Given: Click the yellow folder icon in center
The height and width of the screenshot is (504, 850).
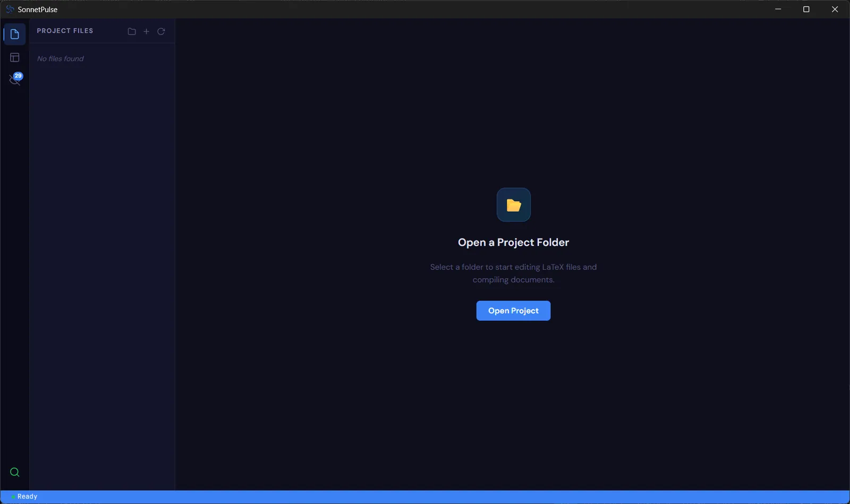Looking at the screenshot, I should (x=514, y=205).
